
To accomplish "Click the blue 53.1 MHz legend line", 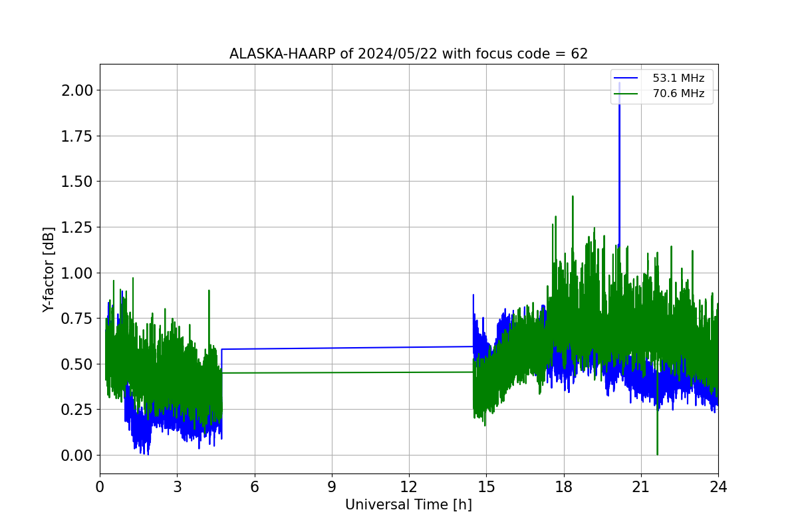I will pyautogui.click(x=627, y=78).
